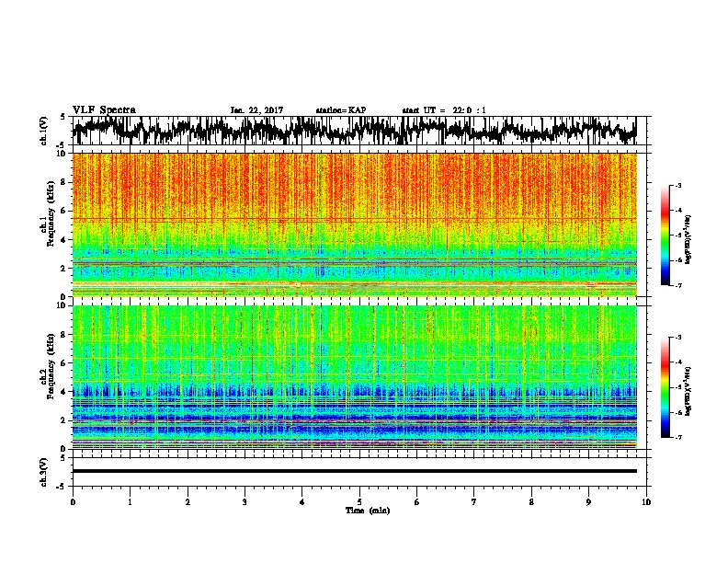Click the ch.2 spectrogram color bar

[x=665, y=387]
